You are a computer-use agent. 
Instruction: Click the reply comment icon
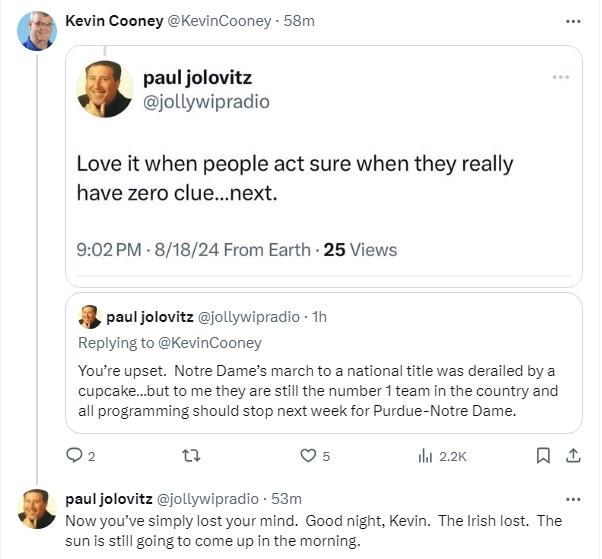(73, 455)
